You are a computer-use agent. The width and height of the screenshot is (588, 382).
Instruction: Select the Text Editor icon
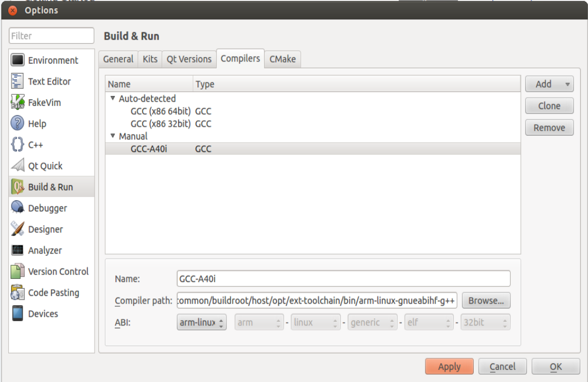(x=17, y=81)
